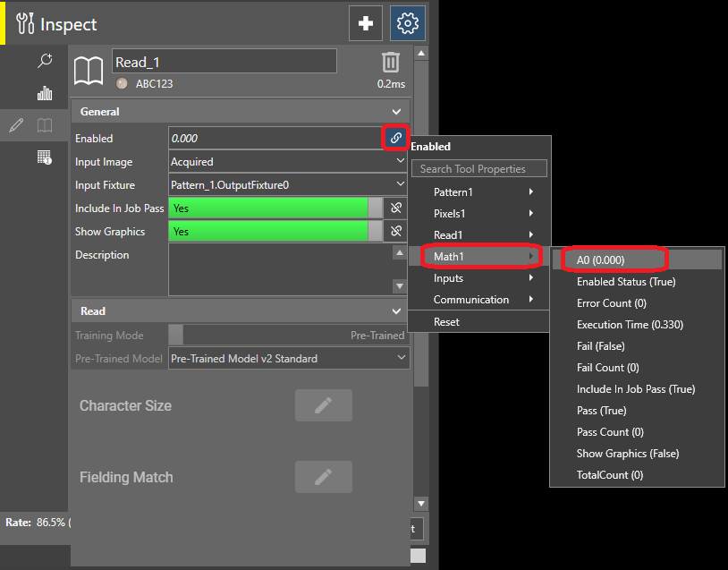This screenshot has height=570, width=728.
Task: Open the settings gear at the top
Action: tap(408, 23)
